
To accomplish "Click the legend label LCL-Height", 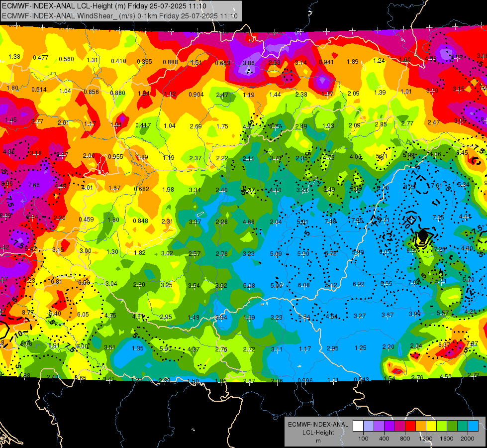I will (x=318, y=433).
